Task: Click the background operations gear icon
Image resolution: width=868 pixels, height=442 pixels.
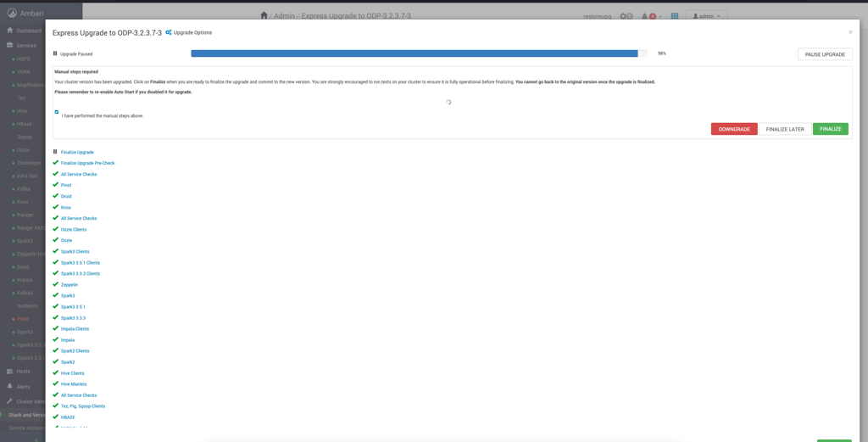Action: pyautogui.click(x=623, y=16)
